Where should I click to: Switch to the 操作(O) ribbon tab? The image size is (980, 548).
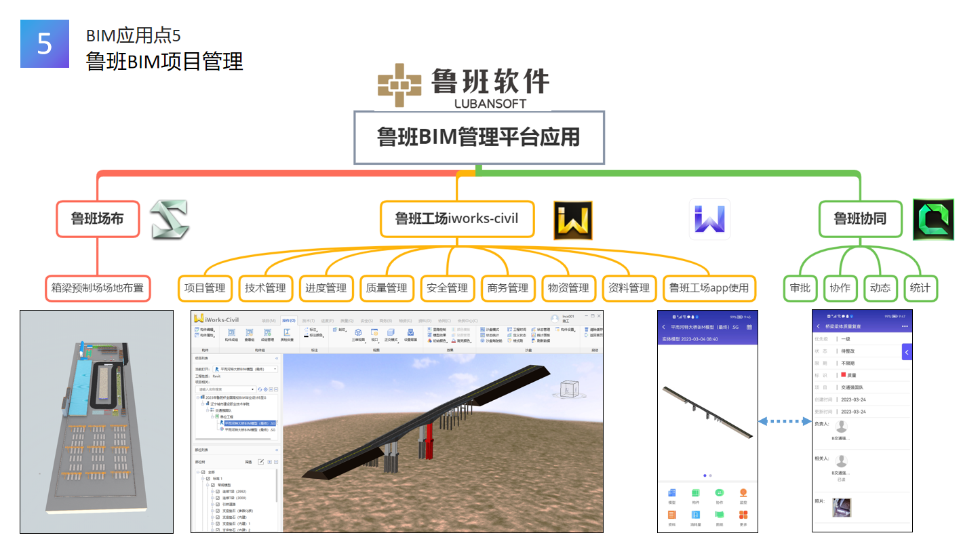coord(288,321)
